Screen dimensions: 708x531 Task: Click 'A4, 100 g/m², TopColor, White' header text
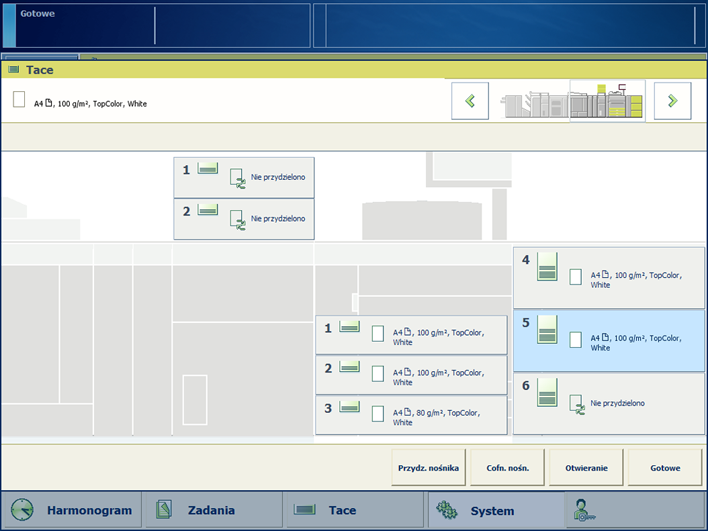pos(90,104)
